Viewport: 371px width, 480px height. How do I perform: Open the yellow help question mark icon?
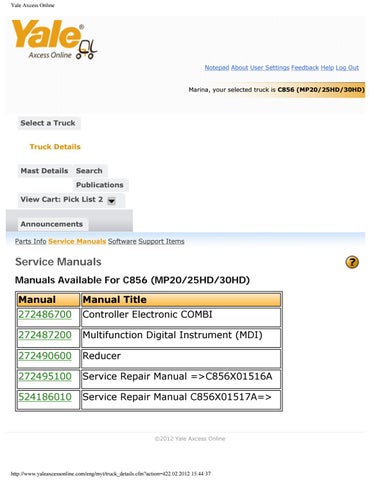tap(352, 262)
